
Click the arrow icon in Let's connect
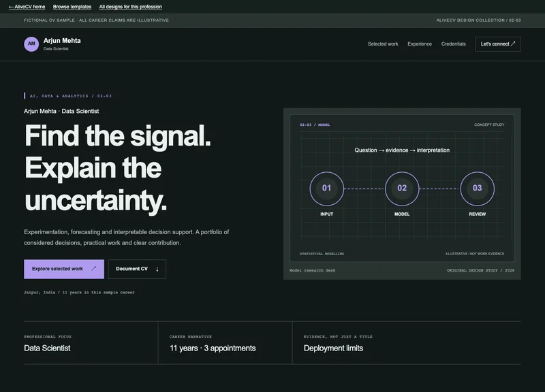(x=513, y=44)
